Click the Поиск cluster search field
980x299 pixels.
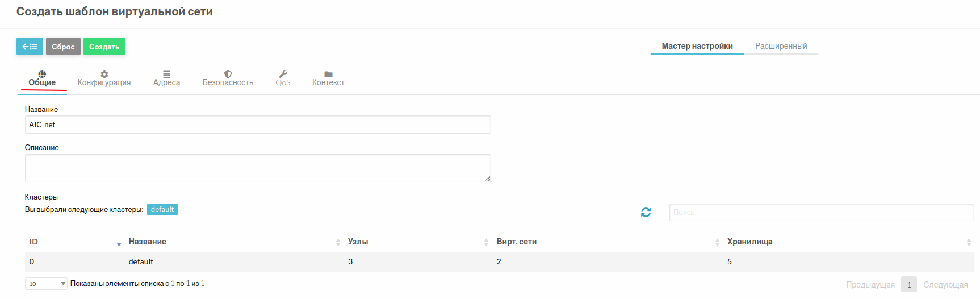(x=822, y=212)
